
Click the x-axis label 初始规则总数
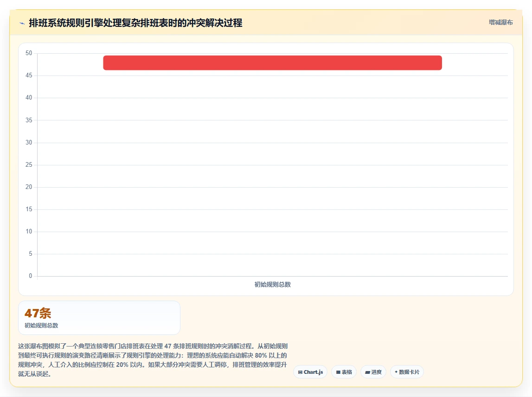tap(272, 284)
